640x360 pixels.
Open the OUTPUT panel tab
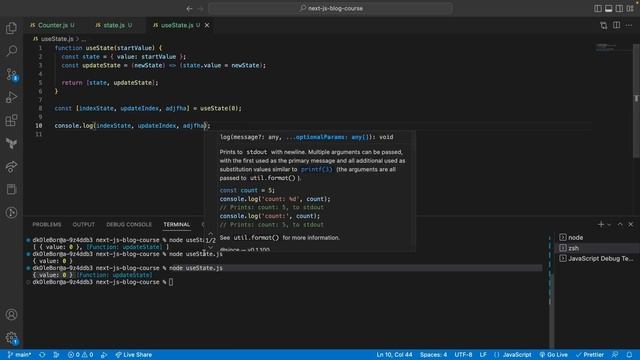click(84, 224)
